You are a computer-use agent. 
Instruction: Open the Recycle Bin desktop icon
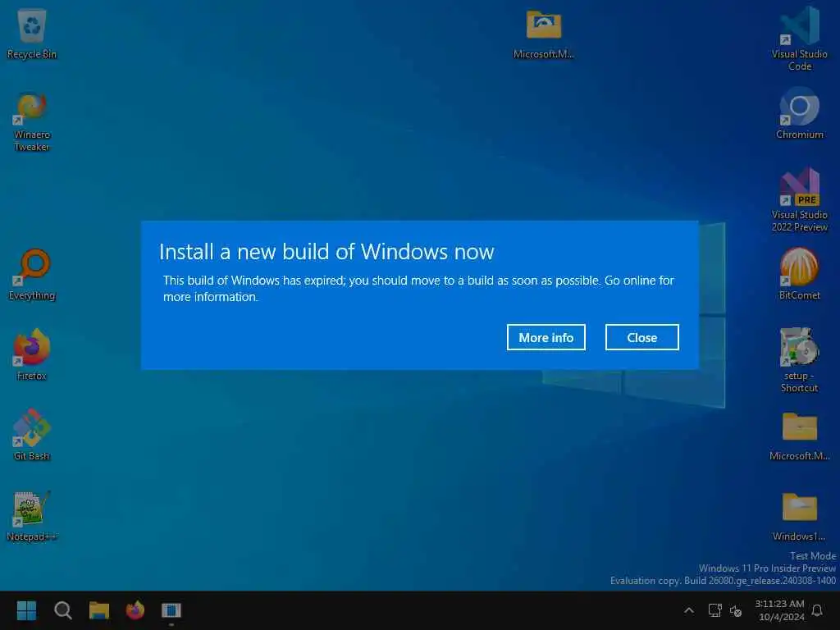[32, 33]
